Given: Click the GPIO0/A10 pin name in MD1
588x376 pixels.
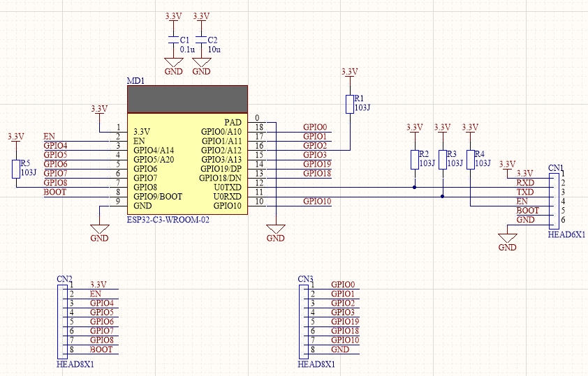Looking at the screenshot, I should pyautogui.click(x=221, y=132).
